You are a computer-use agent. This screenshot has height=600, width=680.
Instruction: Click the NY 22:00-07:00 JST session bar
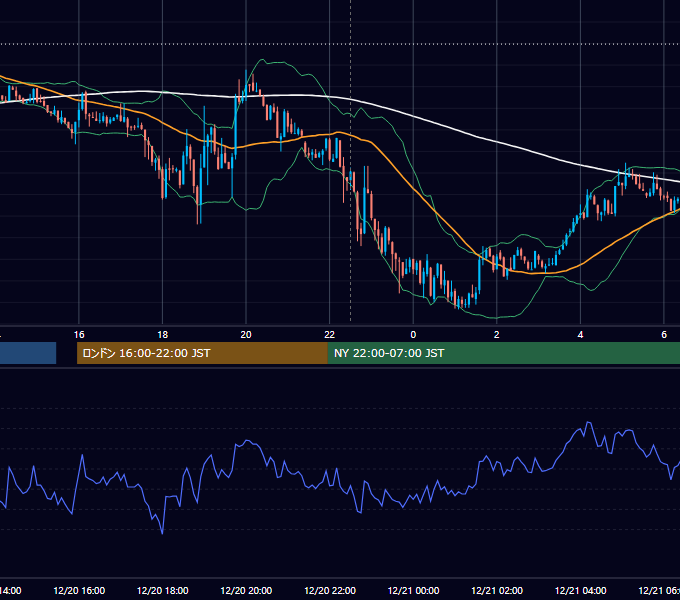[x=503, y=353]
